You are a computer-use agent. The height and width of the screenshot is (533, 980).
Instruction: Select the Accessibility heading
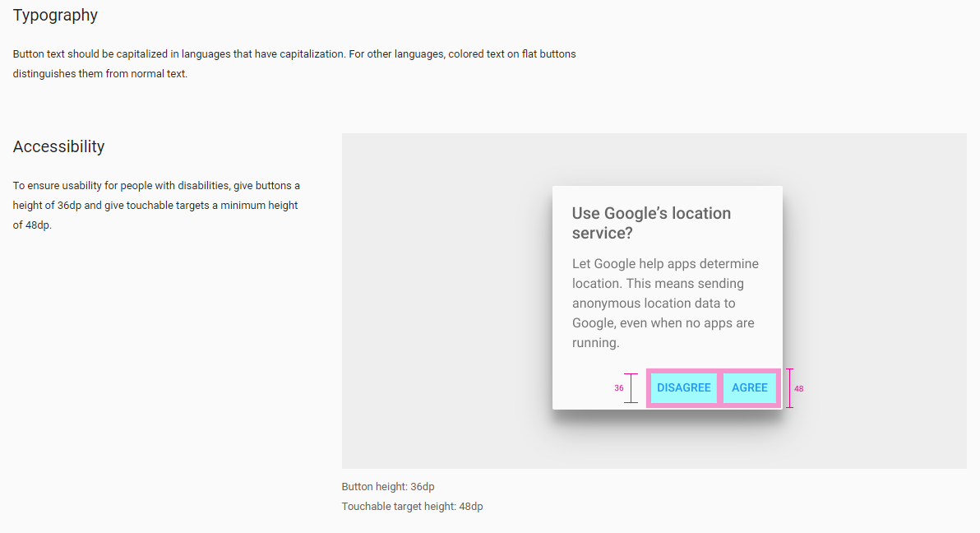point(58,146)
